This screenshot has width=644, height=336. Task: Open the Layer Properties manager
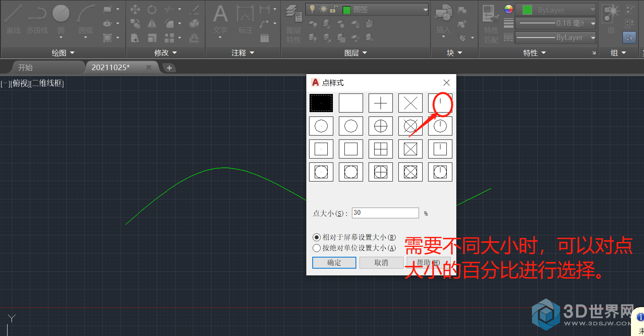(x=294, y=23)
